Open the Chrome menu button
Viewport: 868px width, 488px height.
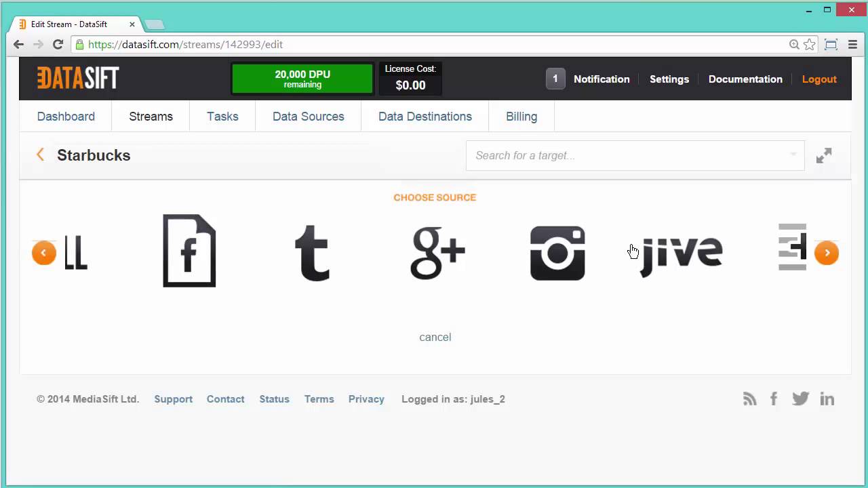click(x=852, y=44)
